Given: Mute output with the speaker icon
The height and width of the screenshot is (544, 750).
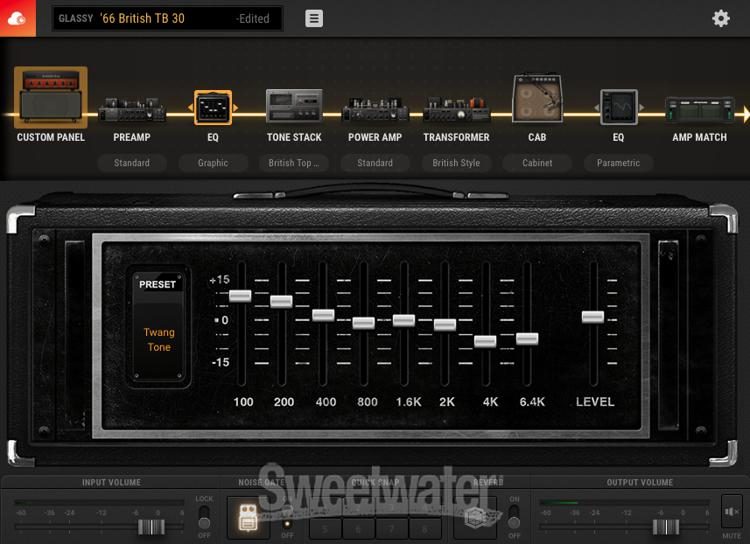Looking at the screenshot, I should tap(731, 511).
